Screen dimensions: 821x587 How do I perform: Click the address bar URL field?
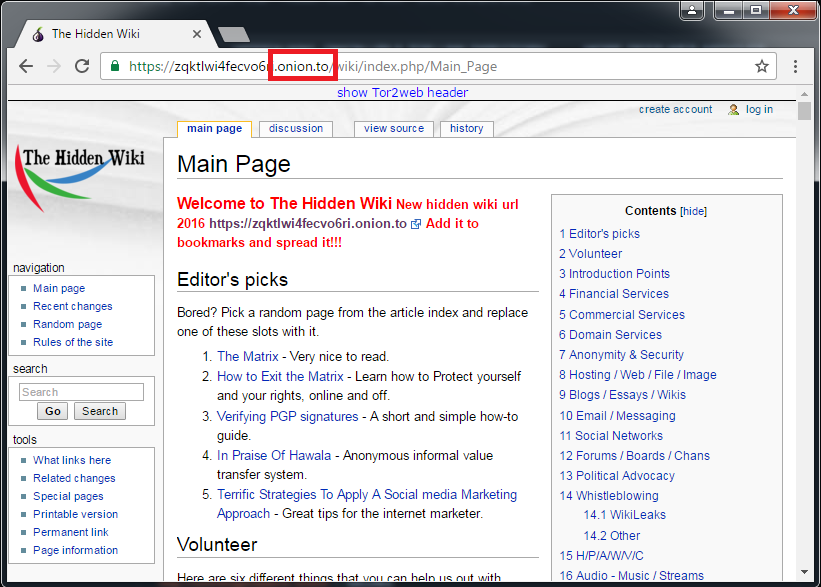[x=438, y=66]
